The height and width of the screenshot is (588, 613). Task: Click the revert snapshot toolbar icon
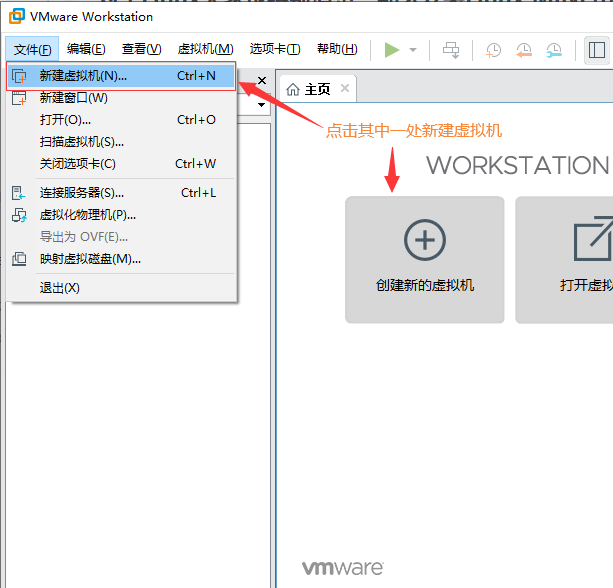524,50
